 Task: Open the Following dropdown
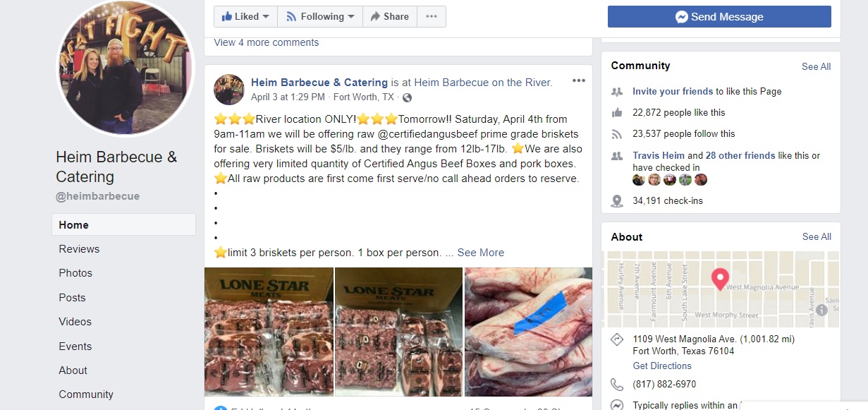click(x=320, y=16)
